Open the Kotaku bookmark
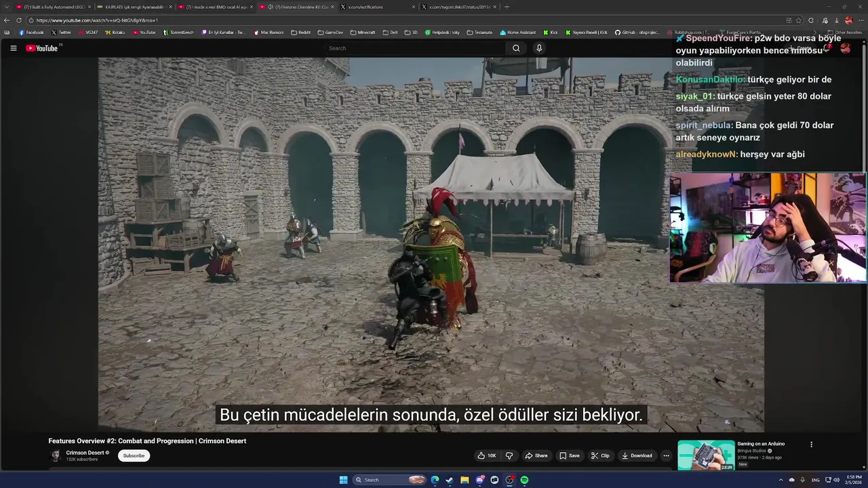This screenshot has width=868, height=488. (115, 33)
